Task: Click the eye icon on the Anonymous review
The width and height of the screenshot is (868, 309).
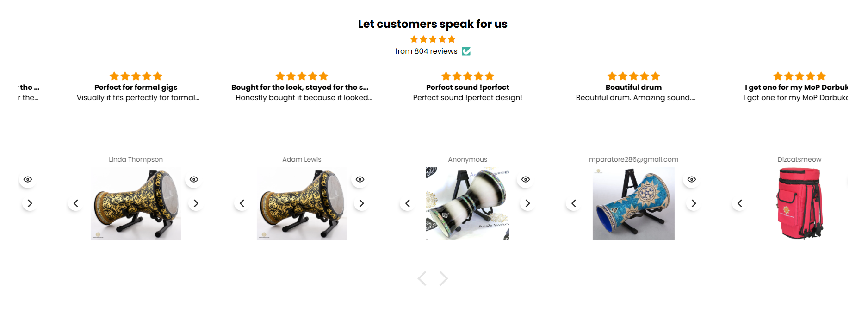Action: pyautogui.click(x=526, y=179)
